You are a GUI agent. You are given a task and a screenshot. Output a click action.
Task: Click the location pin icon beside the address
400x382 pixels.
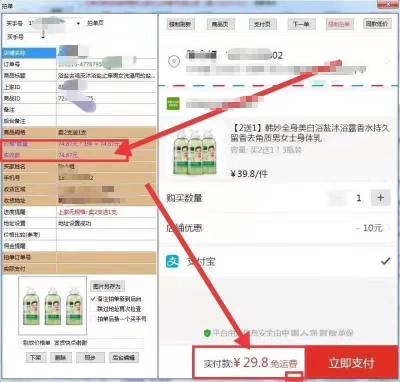174,61
